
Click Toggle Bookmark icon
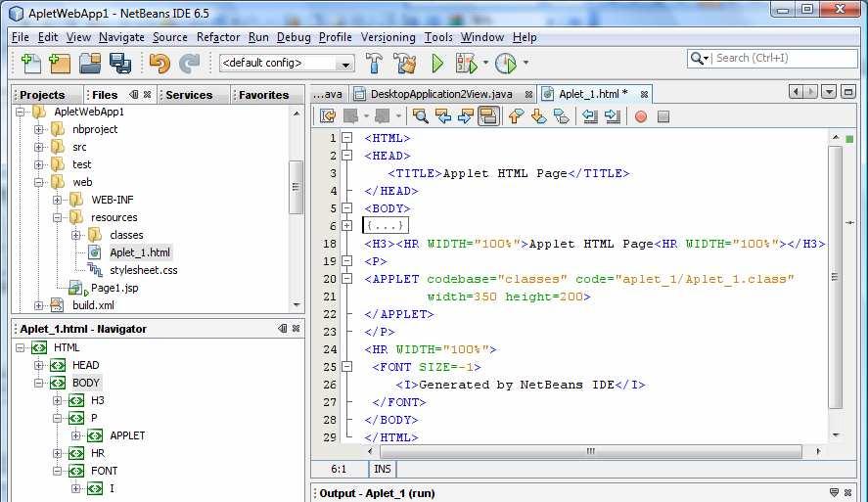tap(561, 116)
